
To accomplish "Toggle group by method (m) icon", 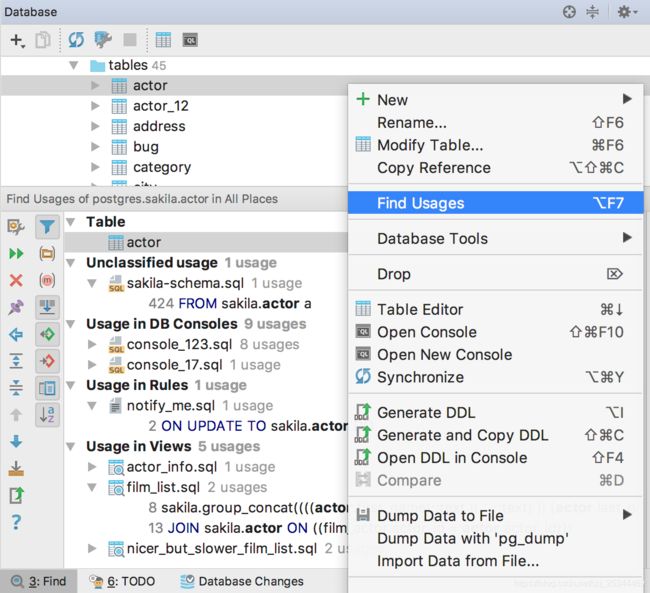I will (x=47, y=280).
